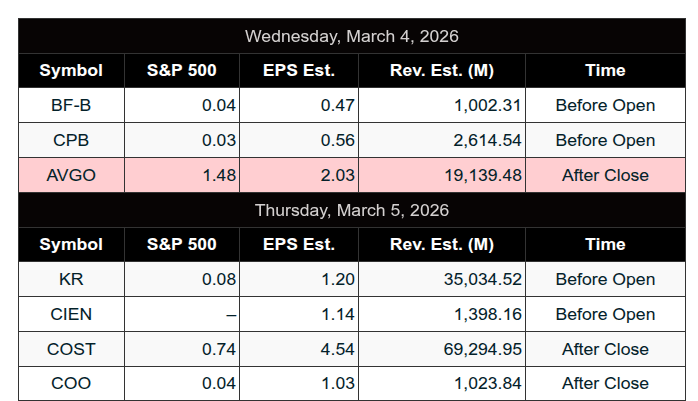698x401 pixels.
Task: Click Rev. Est. (M) header under Wednesday
Action: pyautogui.click(x=441, y=70)
